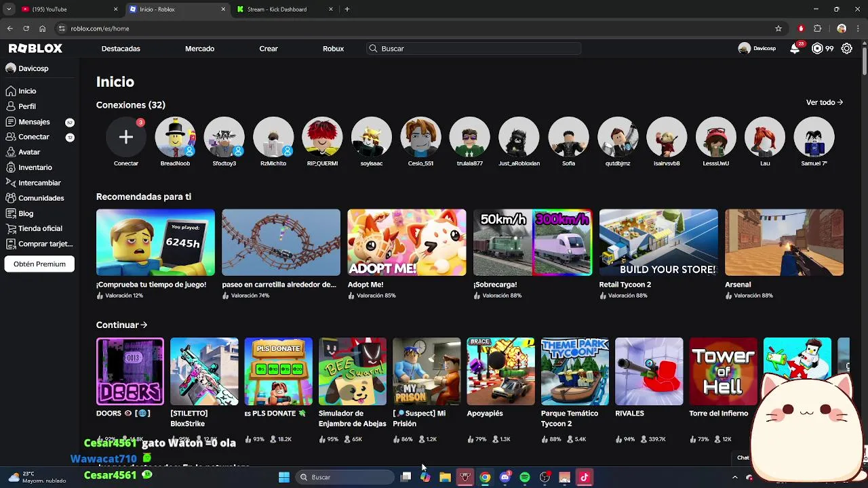Open Davicosp username in the sidebar
The image size is (868, 488).
(x=33, y=68)
